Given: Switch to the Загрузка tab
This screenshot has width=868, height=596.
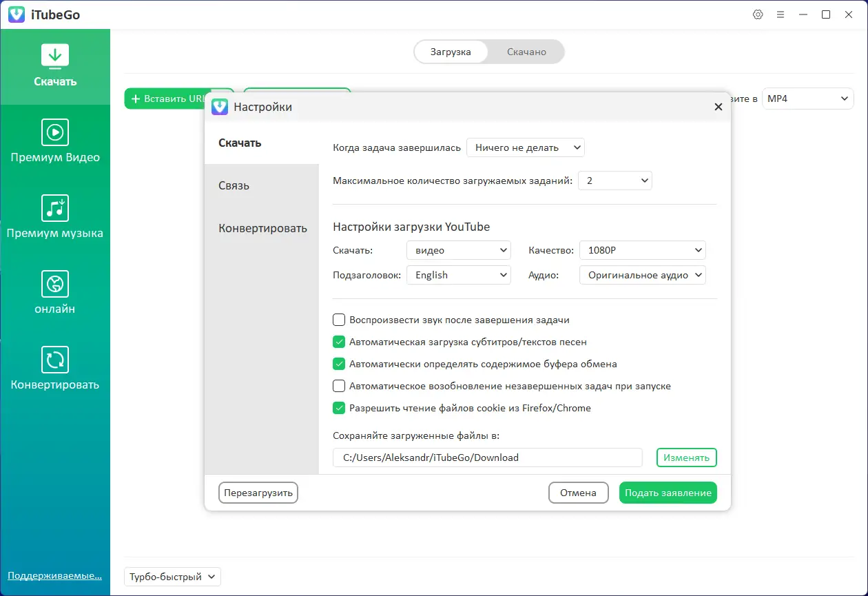Looking at the screenshot, I should point(451,52).
